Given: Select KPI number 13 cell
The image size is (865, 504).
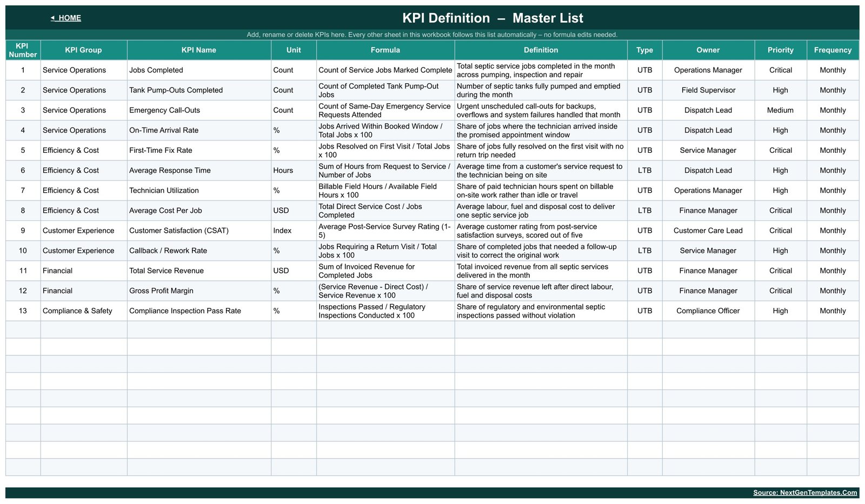Looking at the screenshot, I should (x=23, y=311).
